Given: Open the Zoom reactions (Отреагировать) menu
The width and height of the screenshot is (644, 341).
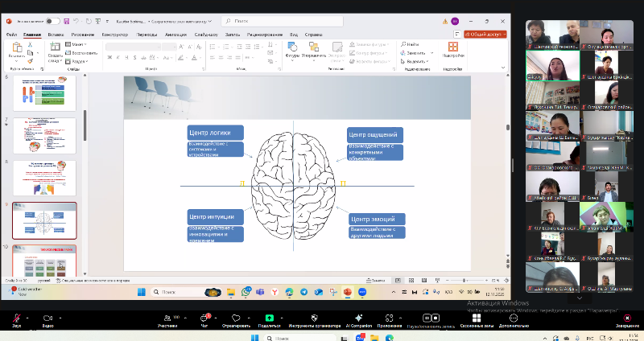Looking at the screenshot, I should coord(235,317).
